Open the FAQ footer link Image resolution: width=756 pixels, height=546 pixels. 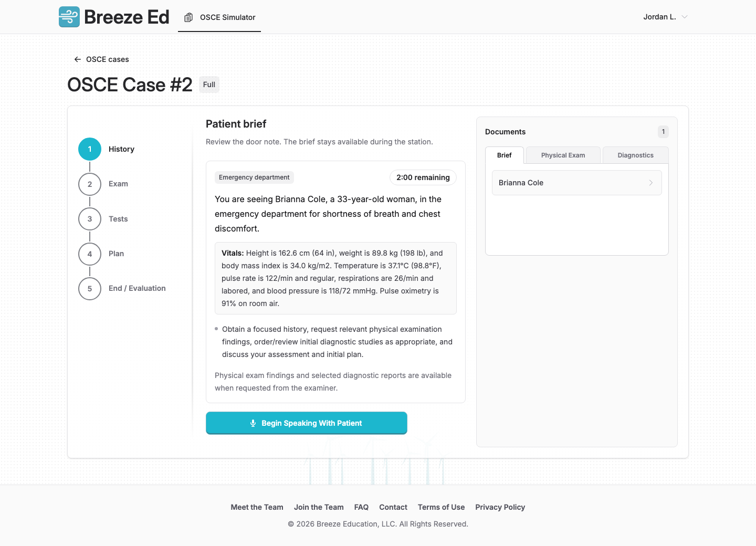(x=361, y=507)
